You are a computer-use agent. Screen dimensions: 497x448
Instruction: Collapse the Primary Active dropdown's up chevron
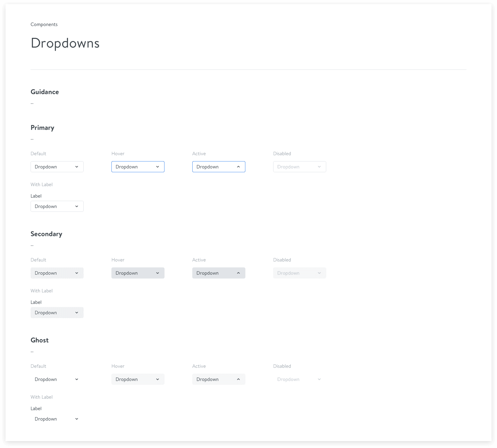point(238,167)
